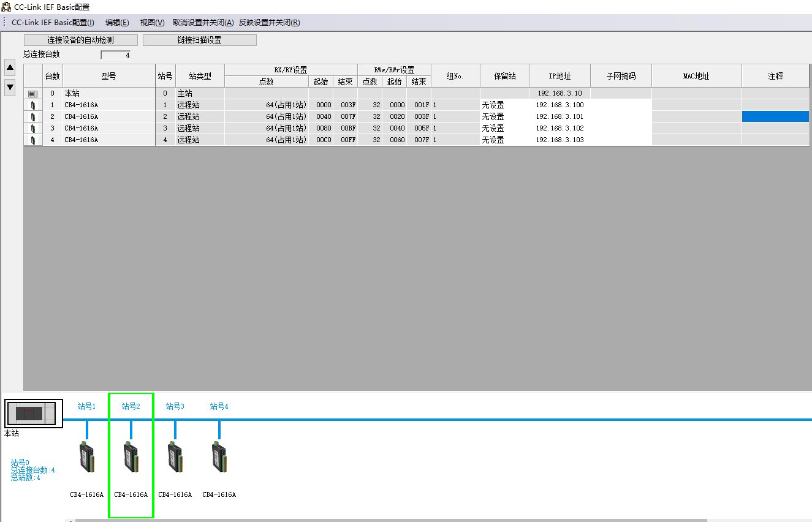
Task: Click the 型号 column header
Action: point(108,76)
